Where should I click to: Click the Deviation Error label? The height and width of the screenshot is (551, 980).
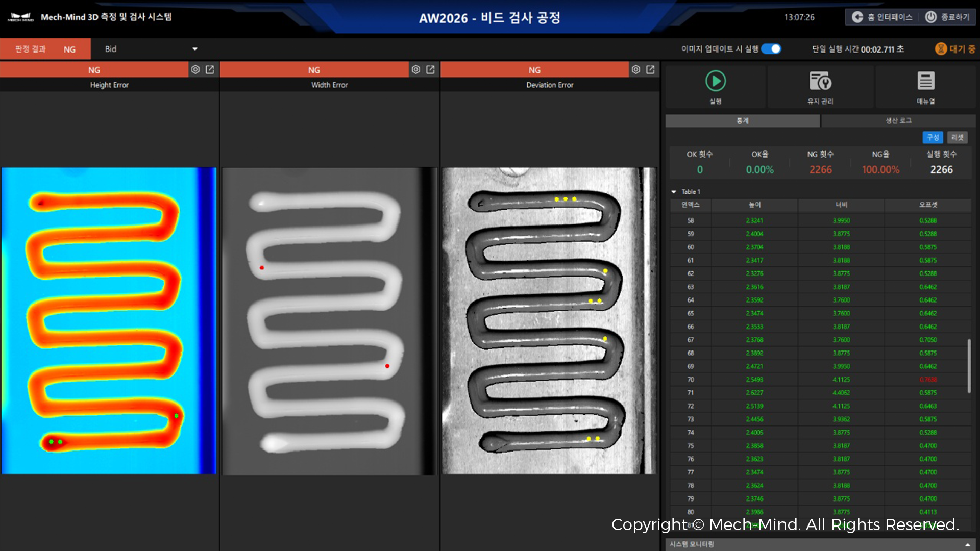[550, 85]
